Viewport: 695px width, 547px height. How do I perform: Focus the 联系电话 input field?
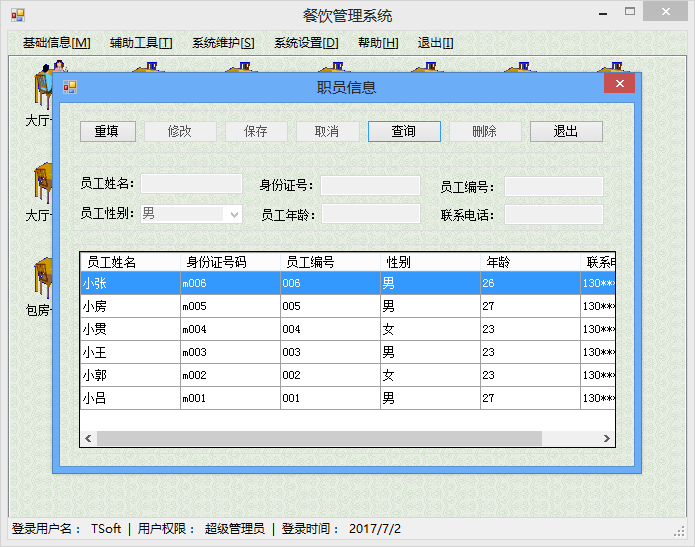click(x=554, y=215)
